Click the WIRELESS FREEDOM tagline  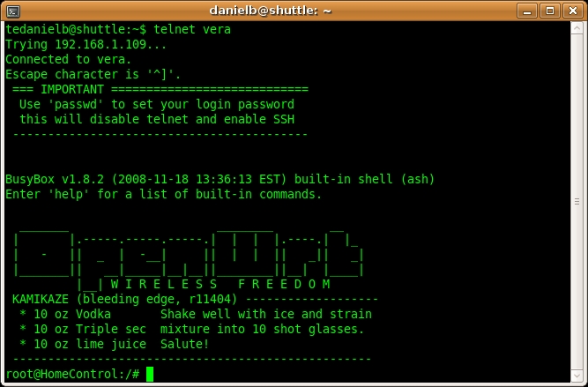coord(220,284)
